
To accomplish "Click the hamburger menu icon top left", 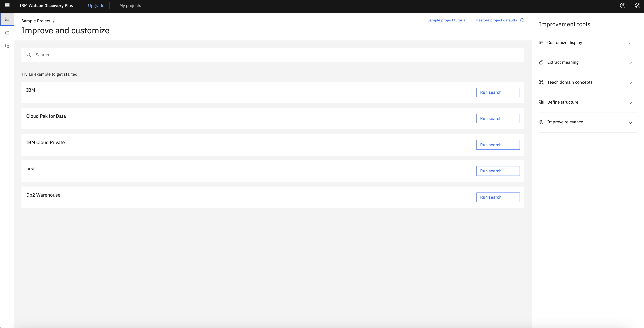I will point(7,5).
